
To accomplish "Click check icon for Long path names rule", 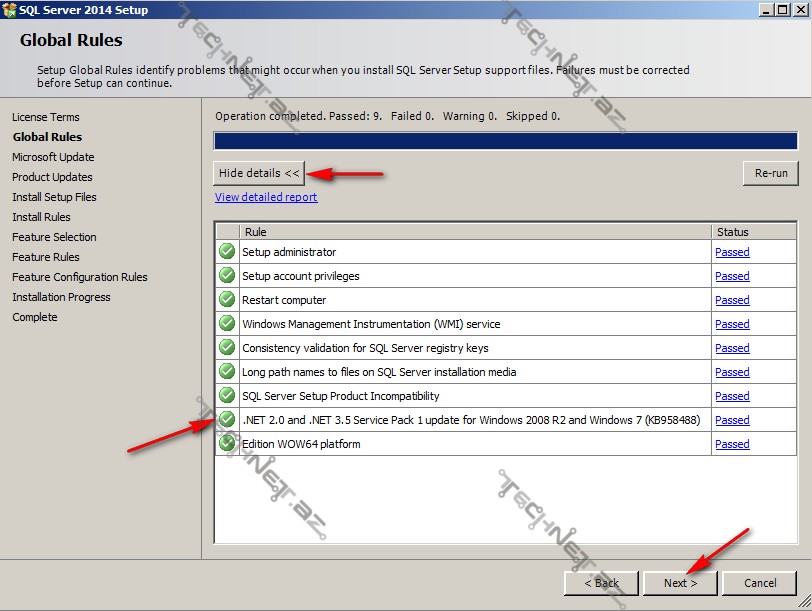I will [227, 372].
